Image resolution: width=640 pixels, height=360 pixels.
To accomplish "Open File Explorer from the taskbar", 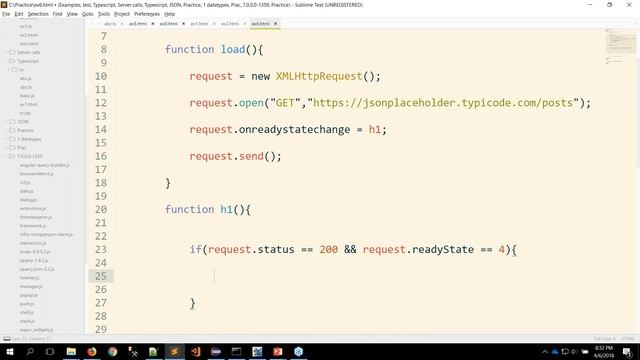I will (x=71, y=351).
